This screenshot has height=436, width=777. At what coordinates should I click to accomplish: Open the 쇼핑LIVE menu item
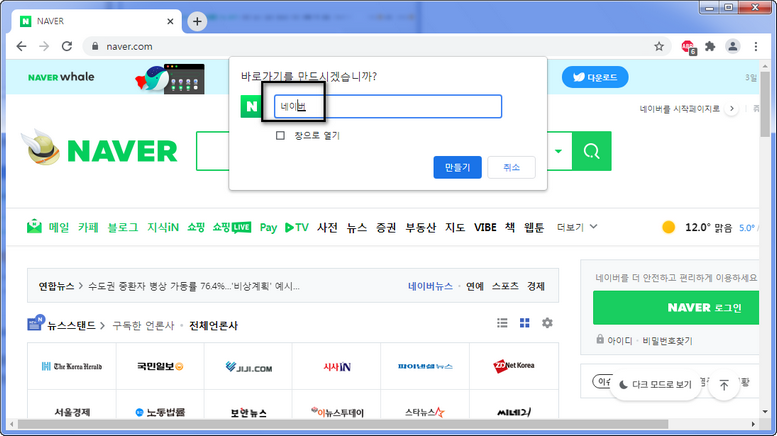(x=232, y=227)
